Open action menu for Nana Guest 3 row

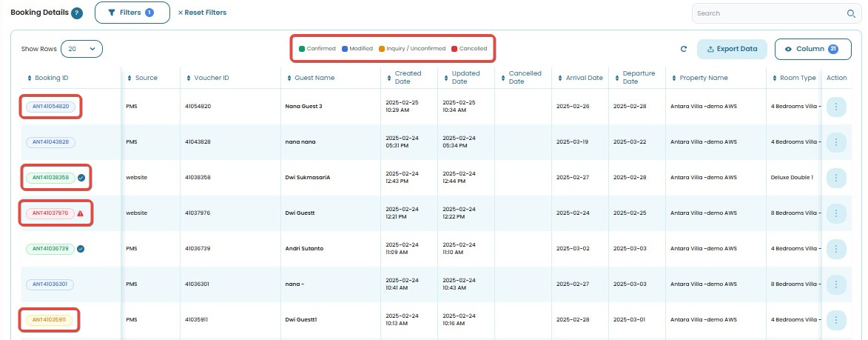click(x=836, y=107)
